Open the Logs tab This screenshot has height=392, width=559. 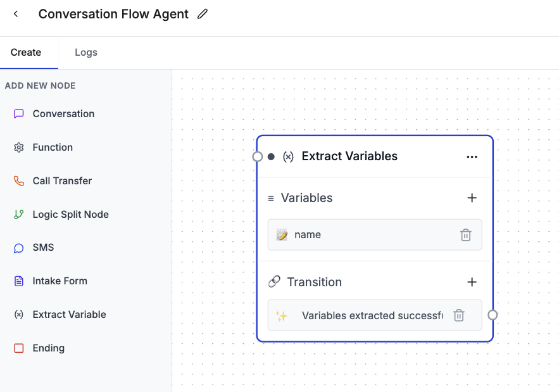(86, 53)
